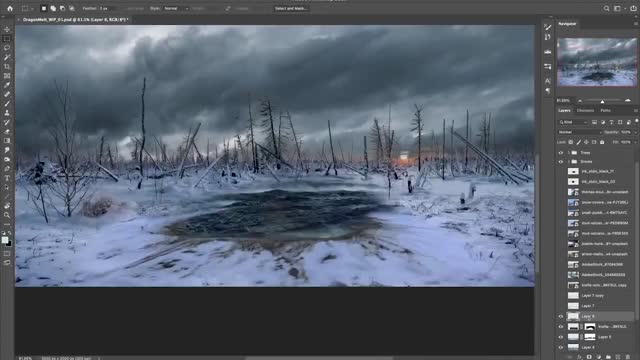The image size is (640, 360).
Task: Select the Crop tool
Action: coord(7,67)
